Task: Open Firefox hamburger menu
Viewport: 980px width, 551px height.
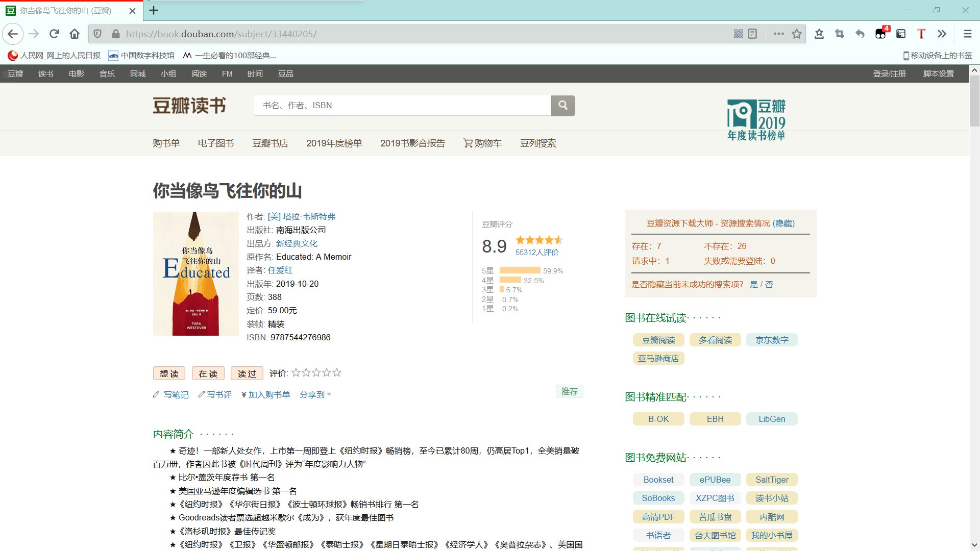Action: tap(967, 34)
